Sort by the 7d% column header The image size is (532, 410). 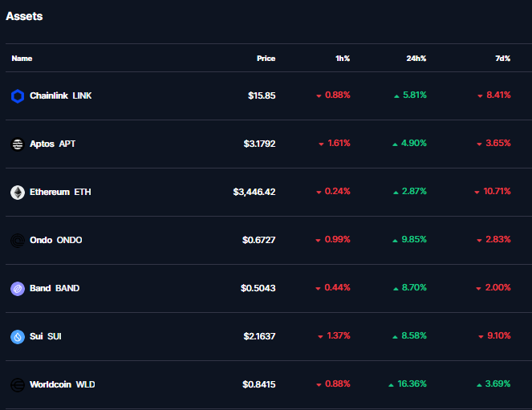pos(503,59)
